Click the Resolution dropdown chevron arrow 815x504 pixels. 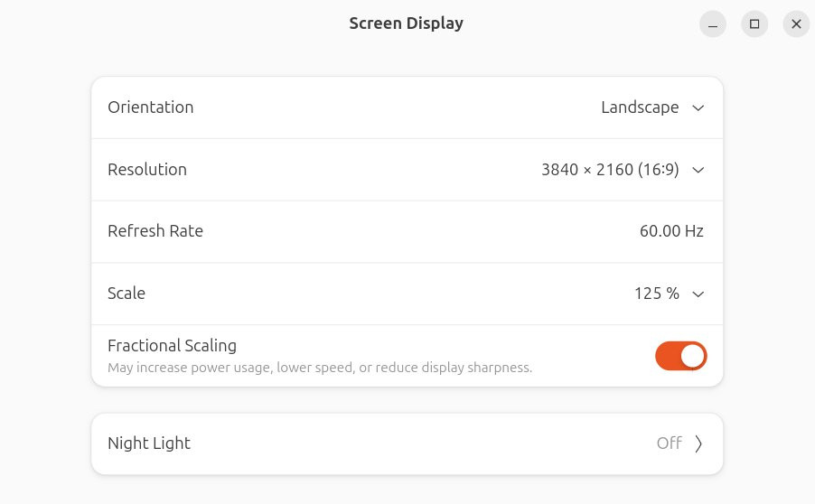pos(698,170)
